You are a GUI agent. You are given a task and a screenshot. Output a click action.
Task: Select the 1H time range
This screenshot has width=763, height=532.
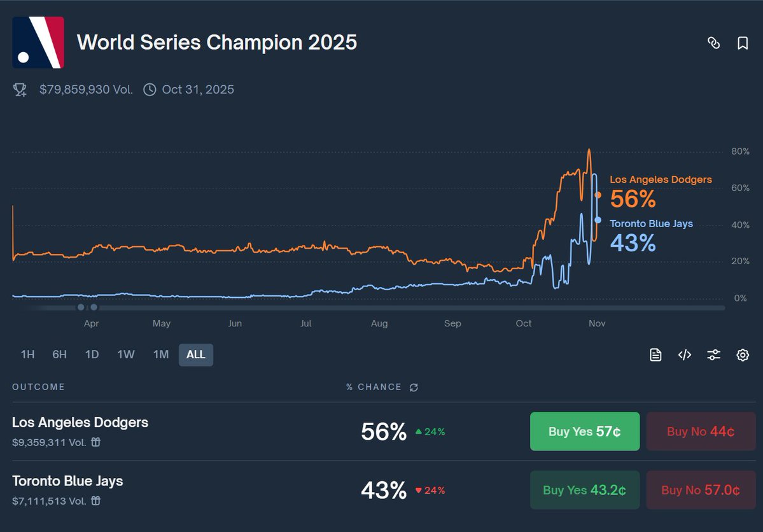[x=27, y=354]
